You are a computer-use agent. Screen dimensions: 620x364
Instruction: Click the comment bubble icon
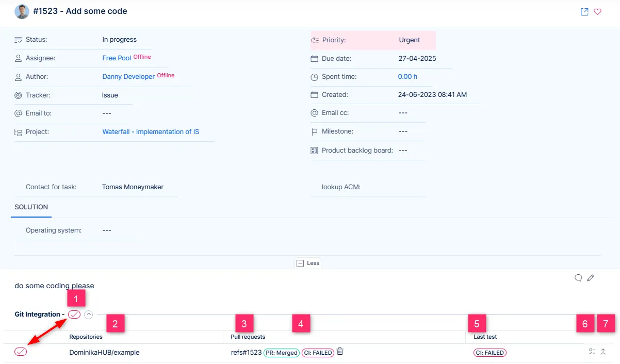tap(578, 278)
